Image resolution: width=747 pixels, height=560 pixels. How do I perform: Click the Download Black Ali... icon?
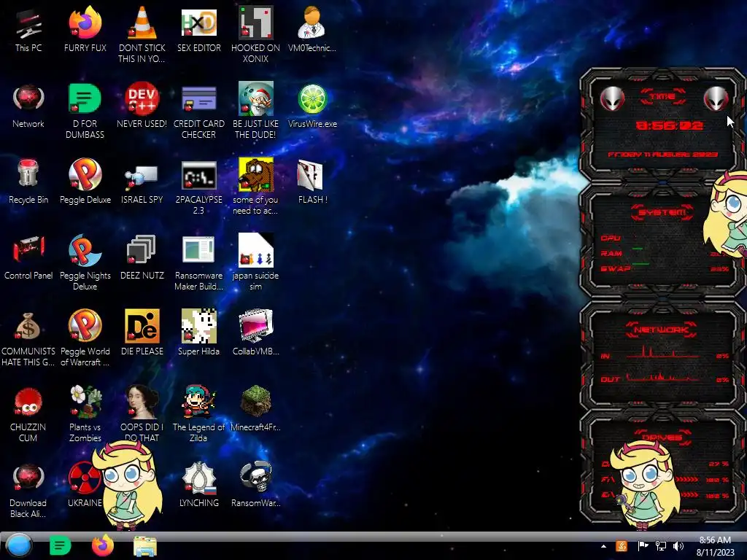[x=28, y=489]
